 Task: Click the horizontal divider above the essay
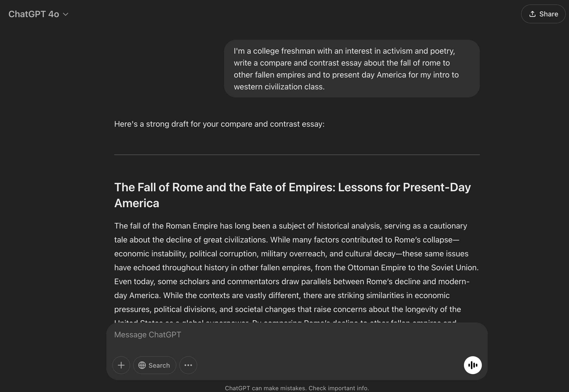[297, 155]
